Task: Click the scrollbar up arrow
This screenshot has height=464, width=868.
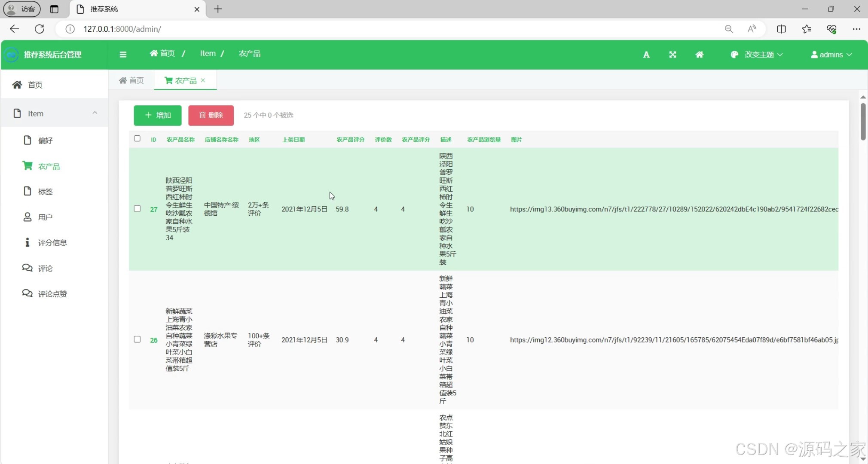Action: (863, 97)
